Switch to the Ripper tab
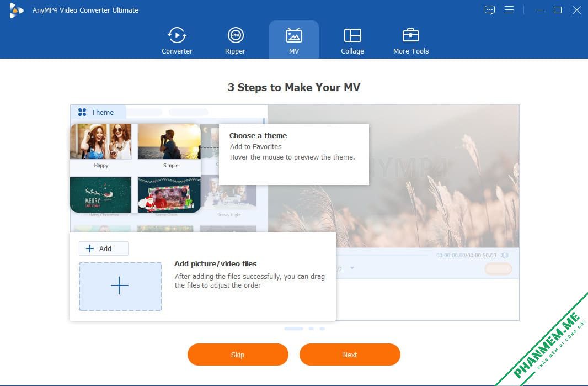This screenshot has height=386, width=588. pyautogui.click(x=235, y=40)
